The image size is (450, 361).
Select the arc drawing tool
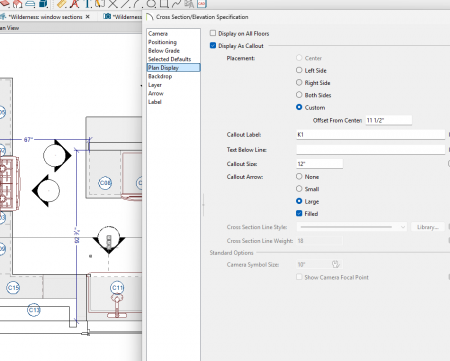click(x=136, y=3)
